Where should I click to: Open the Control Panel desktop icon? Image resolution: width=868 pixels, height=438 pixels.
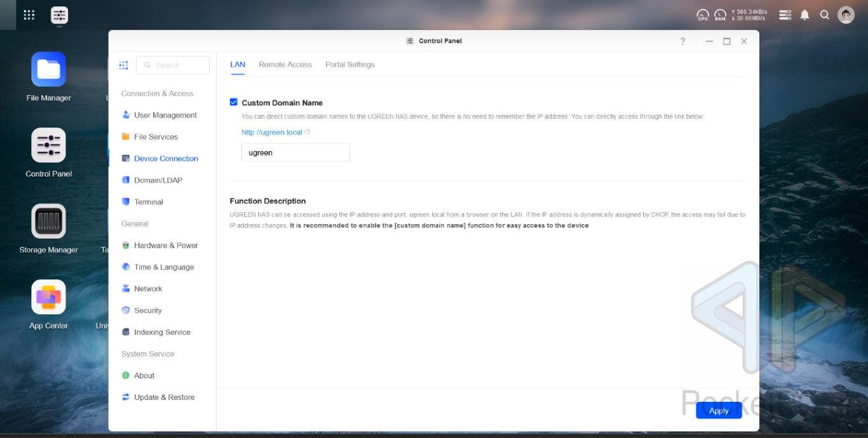48,145
